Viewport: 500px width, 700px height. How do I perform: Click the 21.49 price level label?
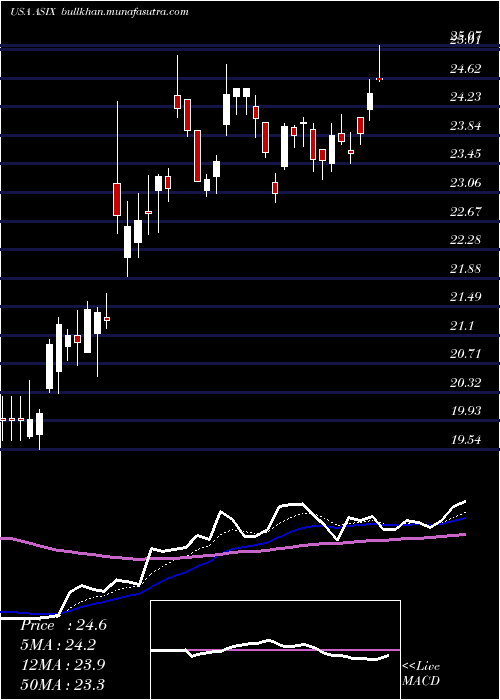(x=466, y=296)
